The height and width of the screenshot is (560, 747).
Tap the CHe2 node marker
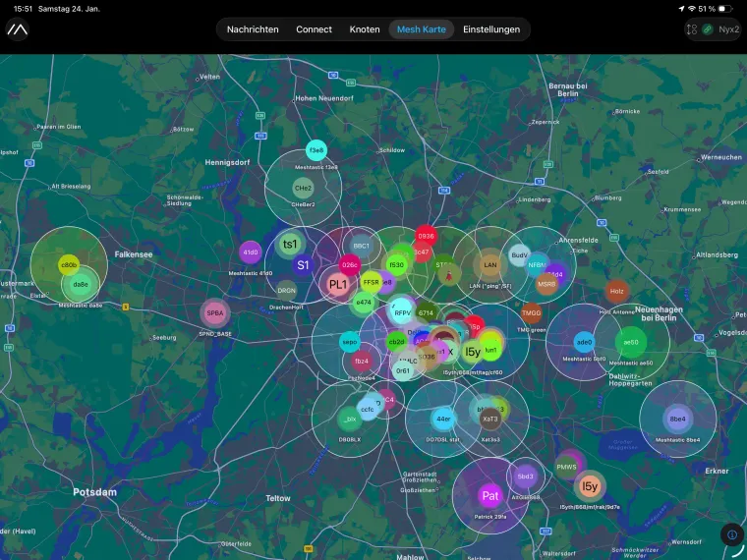click(x=303, y=187)
